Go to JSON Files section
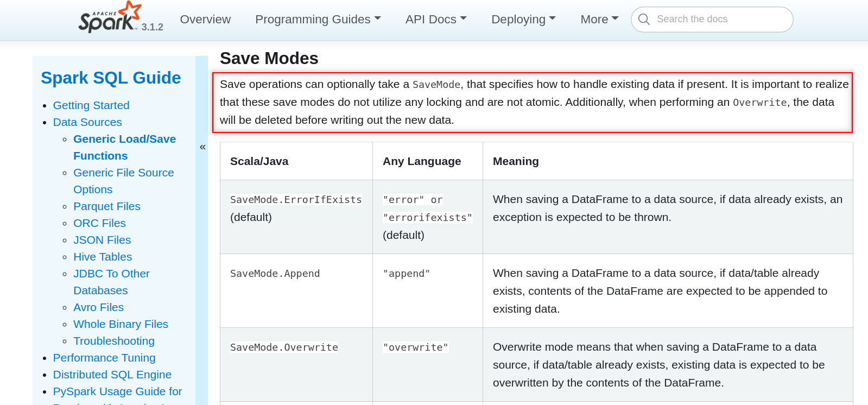The height and width of the screenshot is (405, 868). click(102, 240)
